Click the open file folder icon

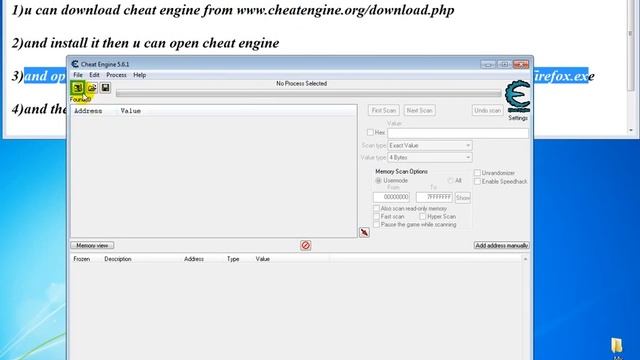click(92, 88)
